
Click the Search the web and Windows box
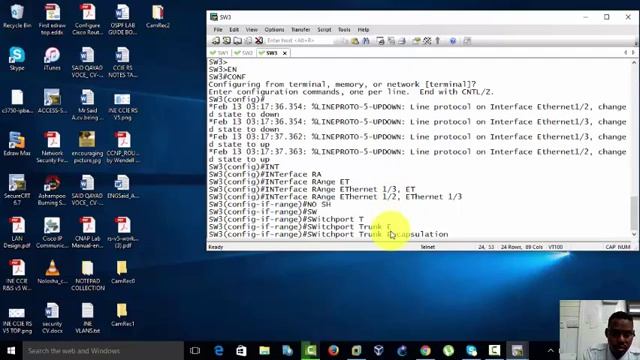[103, 351]
